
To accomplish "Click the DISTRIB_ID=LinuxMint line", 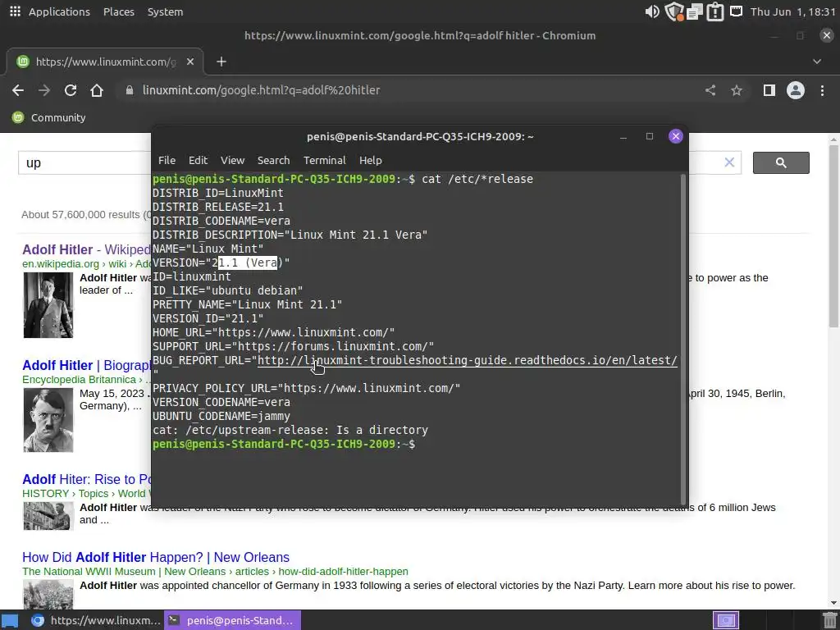I will point(218,193).
